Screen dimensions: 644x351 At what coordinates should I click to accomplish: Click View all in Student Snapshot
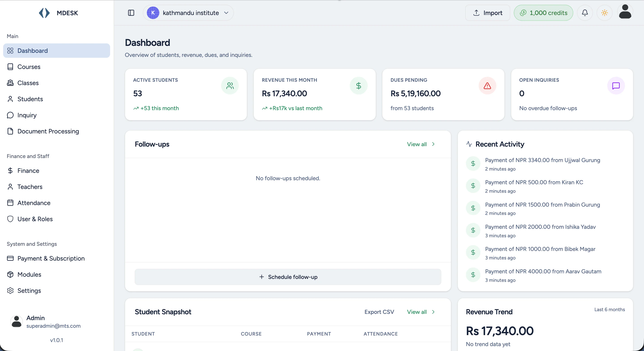click(x=421, y=312)
